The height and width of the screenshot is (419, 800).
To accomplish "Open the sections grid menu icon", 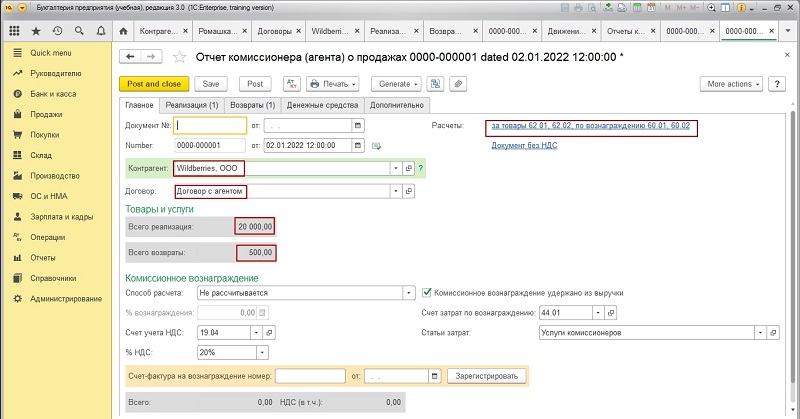I will [x=14, y=31].
